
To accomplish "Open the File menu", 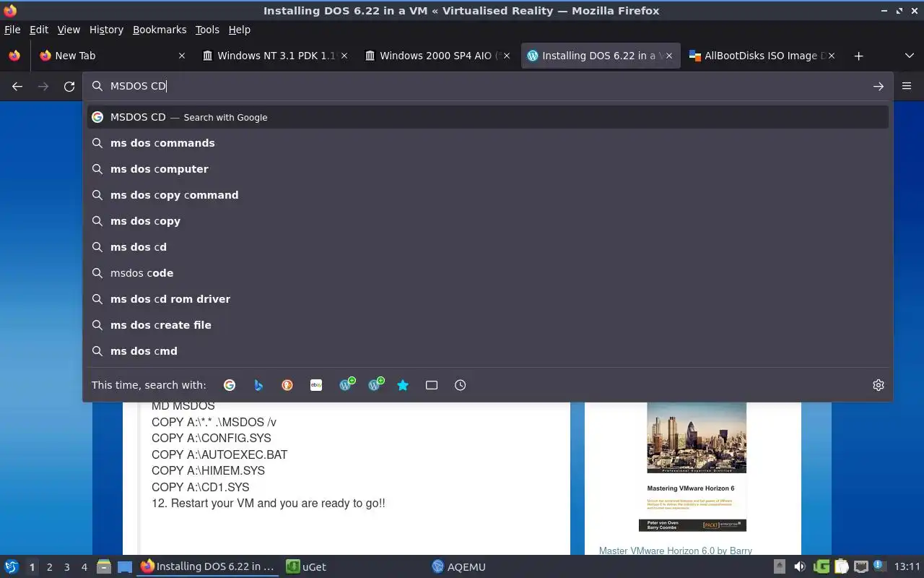I will coord(12,30).
